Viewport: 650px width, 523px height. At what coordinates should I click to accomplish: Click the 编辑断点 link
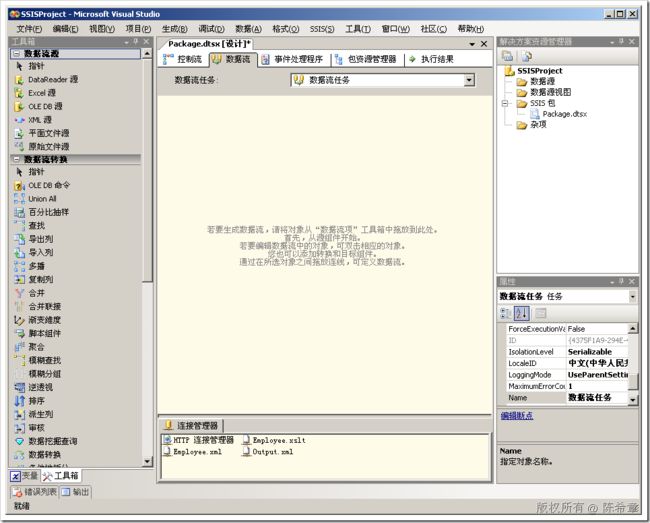coord(517,416)
